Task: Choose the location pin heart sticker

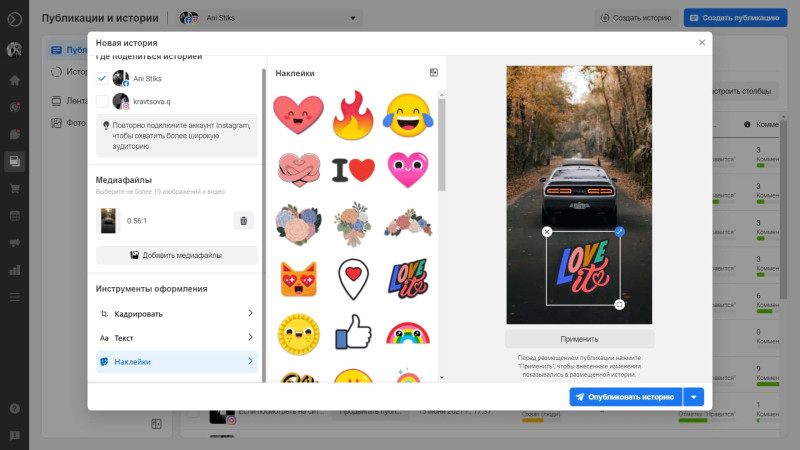Action: click(x=353, y=279)
